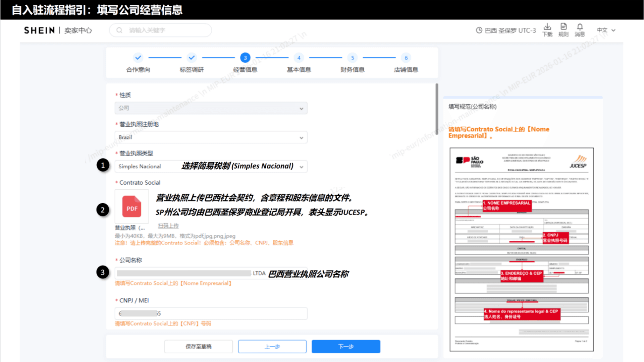Image resolution: width=644 pixels, height=362 pixels.
Task: Open the messages bell icon
Action: pos(580,26)
